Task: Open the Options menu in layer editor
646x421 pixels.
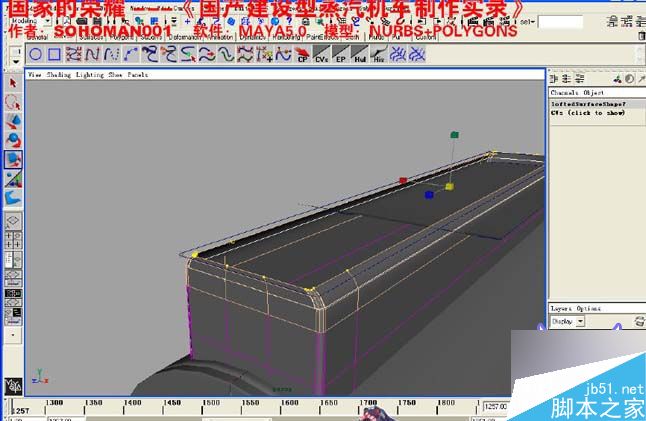Action: (589, 308)
